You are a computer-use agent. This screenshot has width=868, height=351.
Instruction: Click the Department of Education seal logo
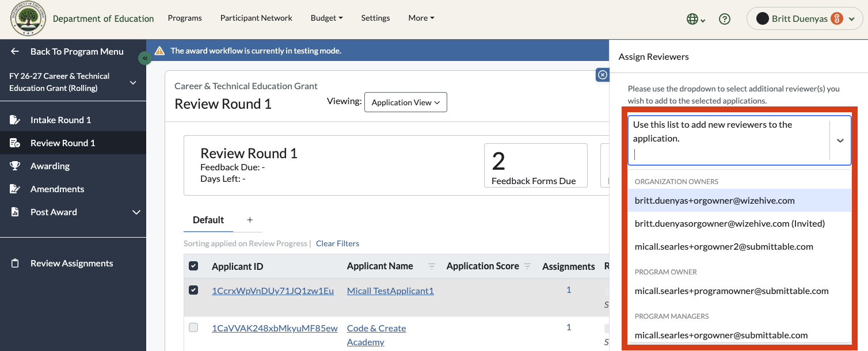28,18
